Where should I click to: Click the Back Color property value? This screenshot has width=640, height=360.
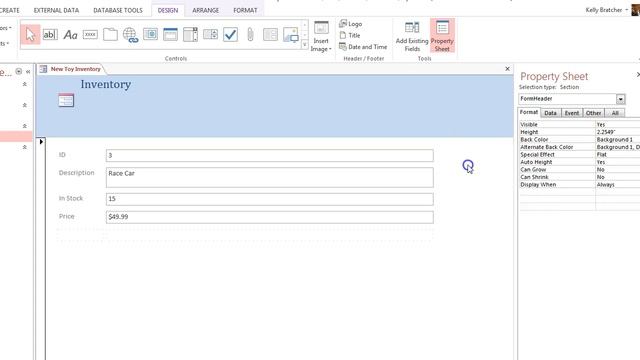(x=618, y=140)
